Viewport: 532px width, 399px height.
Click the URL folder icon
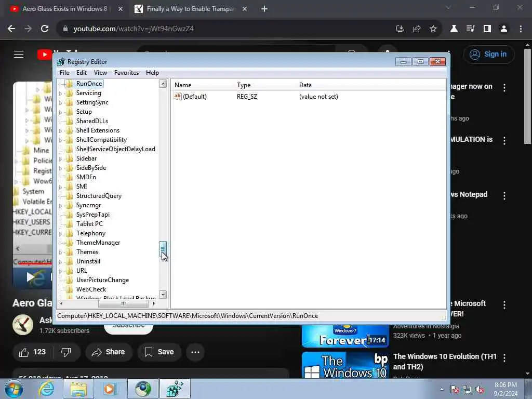coord(69,271)
